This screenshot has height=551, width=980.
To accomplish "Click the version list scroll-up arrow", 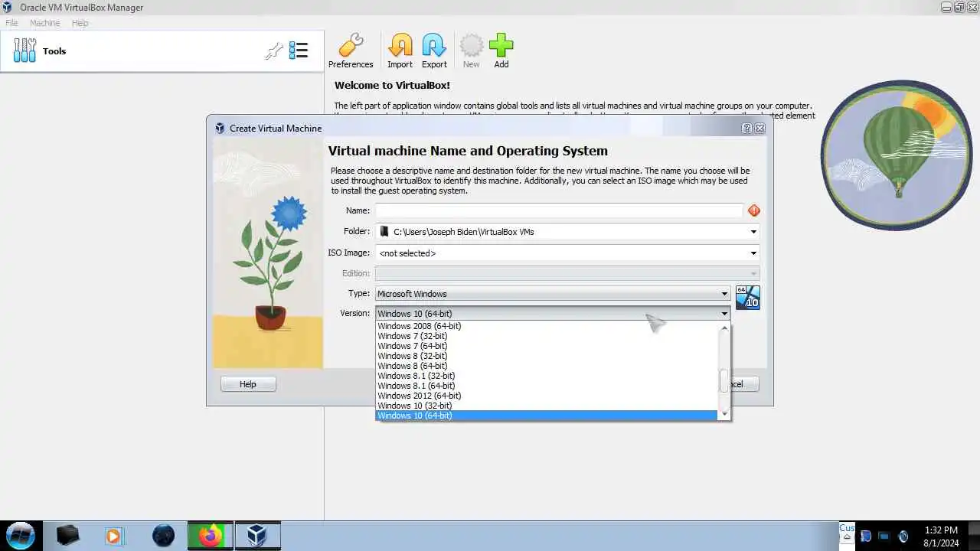I will coord(724,328).
